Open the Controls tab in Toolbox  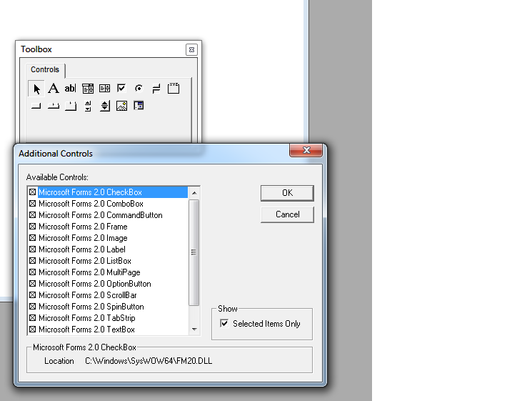45,69
